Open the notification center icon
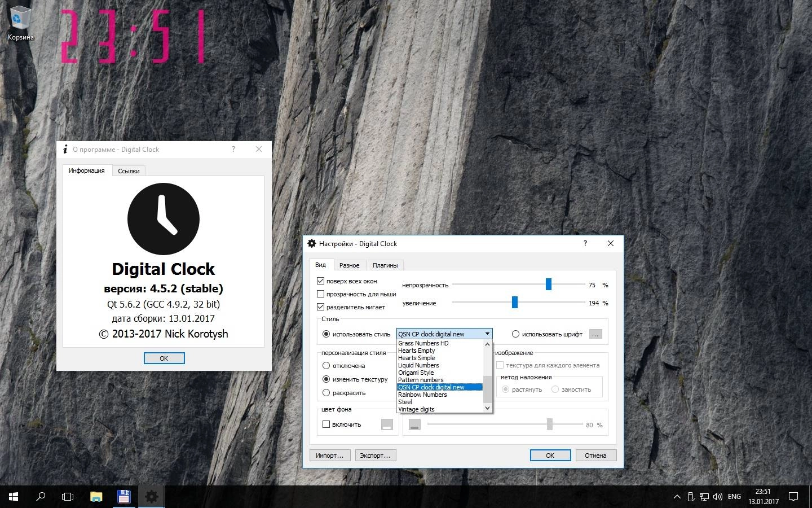The image size is (812, 508). tap(793, 497)
